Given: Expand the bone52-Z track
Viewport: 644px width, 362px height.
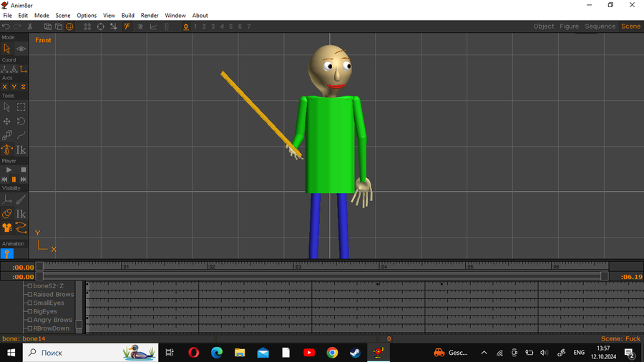Looking at the screenshot, I should pos(29,286).
